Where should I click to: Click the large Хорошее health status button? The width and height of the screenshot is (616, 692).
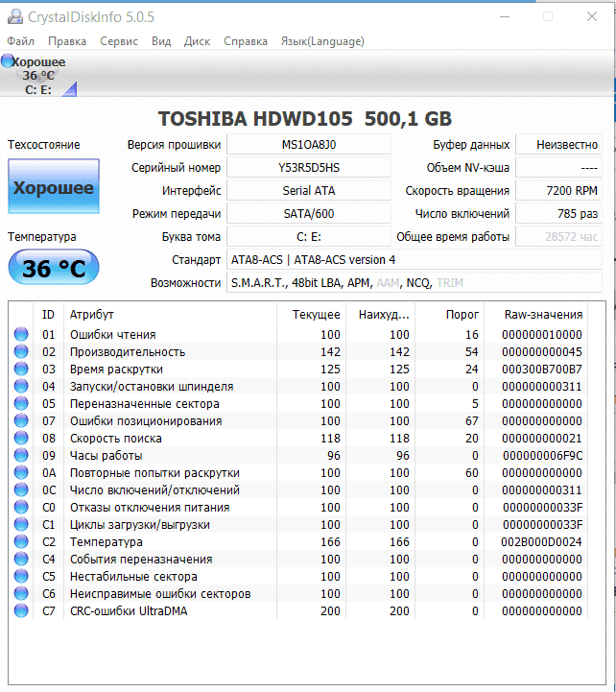54,186
